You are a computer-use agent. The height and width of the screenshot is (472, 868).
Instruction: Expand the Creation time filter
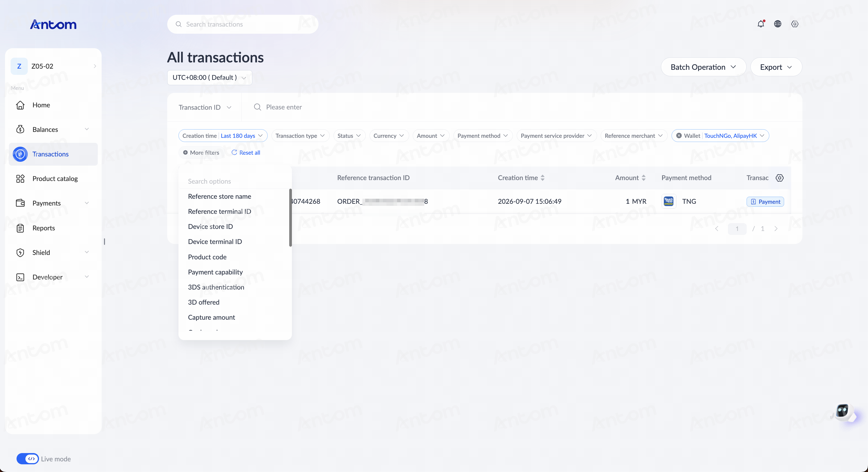pyautogui.click(x=223, y=136)
